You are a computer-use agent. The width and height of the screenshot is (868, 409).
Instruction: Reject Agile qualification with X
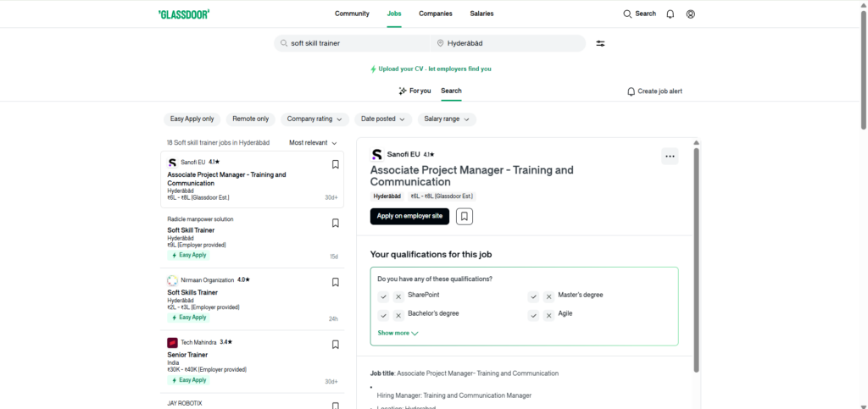pyautogui.click(x=548, y=316)
